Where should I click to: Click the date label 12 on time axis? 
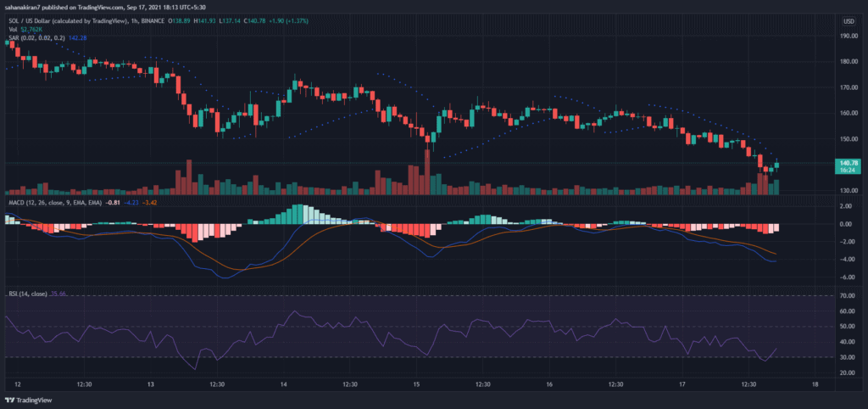18,384
